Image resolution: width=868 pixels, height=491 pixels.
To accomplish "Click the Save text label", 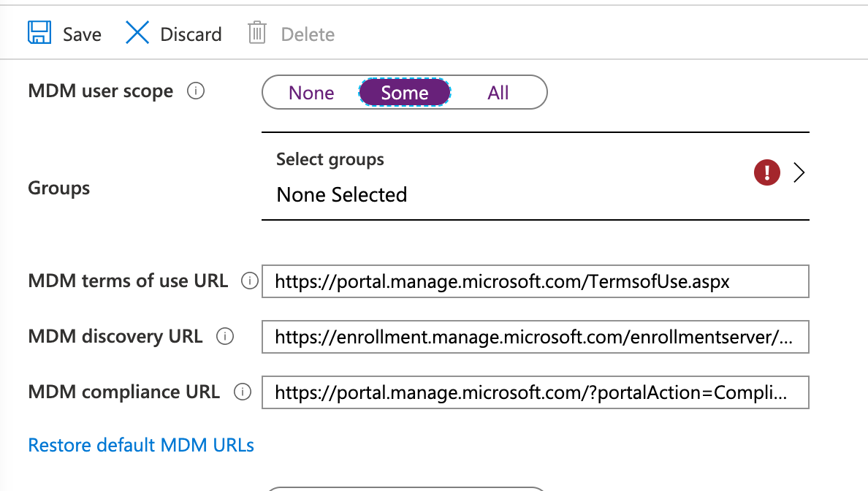I will (x=82, y=34).
